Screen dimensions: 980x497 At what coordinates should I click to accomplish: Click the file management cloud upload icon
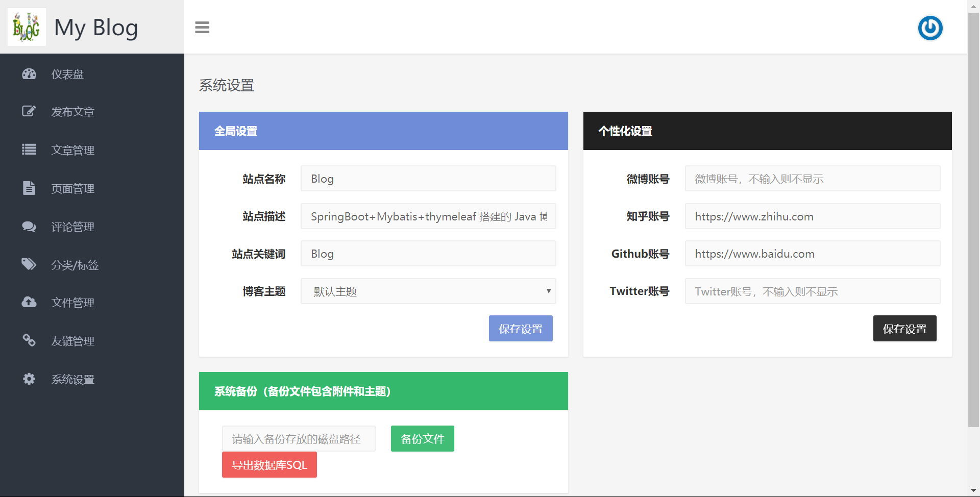point(29,302)
